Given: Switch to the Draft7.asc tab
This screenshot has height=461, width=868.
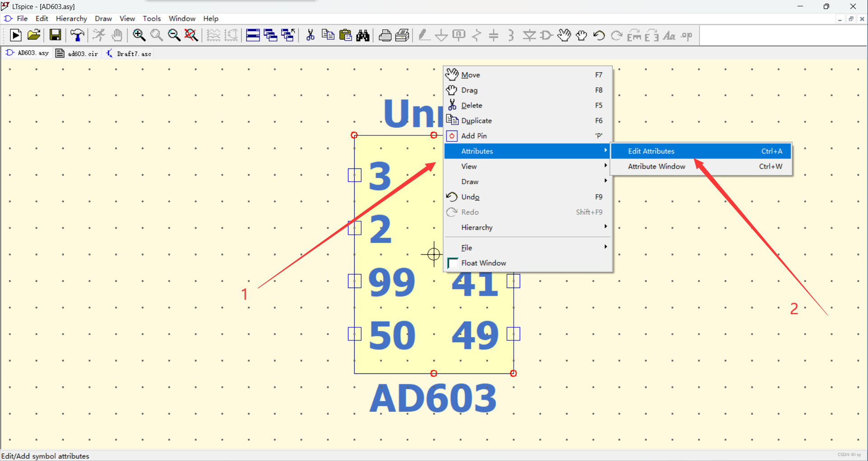Looking at the screenshot, I should [x=129, y=53].
